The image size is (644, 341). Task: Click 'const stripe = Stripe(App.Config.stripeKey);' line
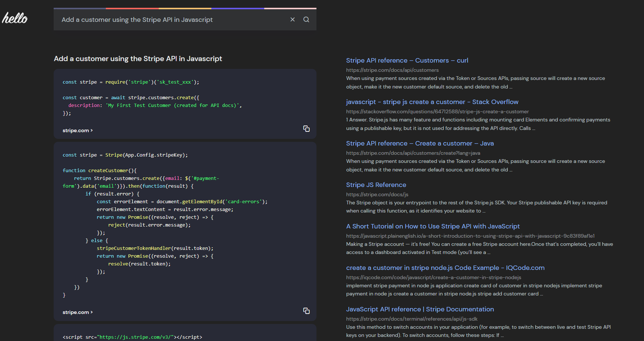pyautogui.click(x=125, y=155)
